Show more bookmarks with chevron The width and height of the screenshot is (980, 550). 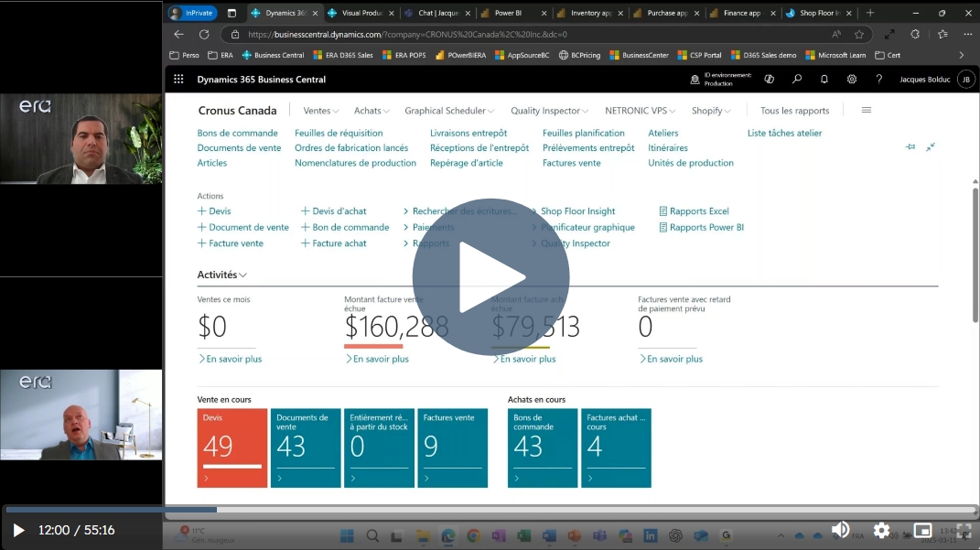pos(962,55)
